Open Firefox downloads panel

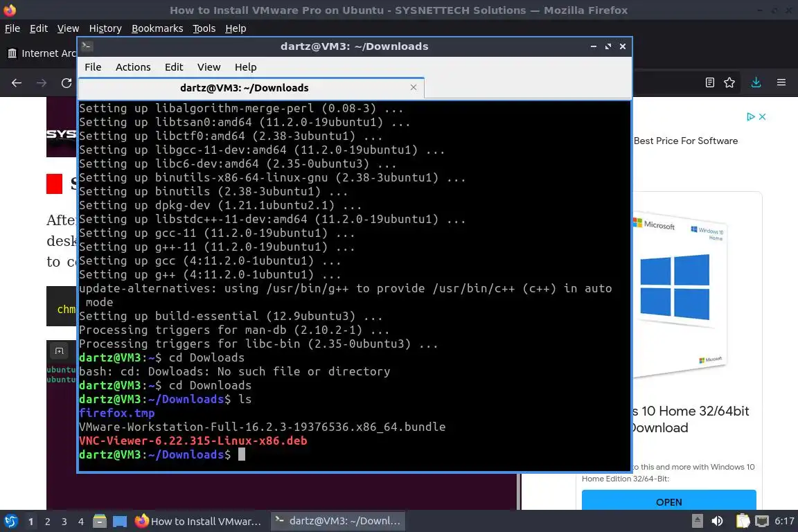click(756, 82)
